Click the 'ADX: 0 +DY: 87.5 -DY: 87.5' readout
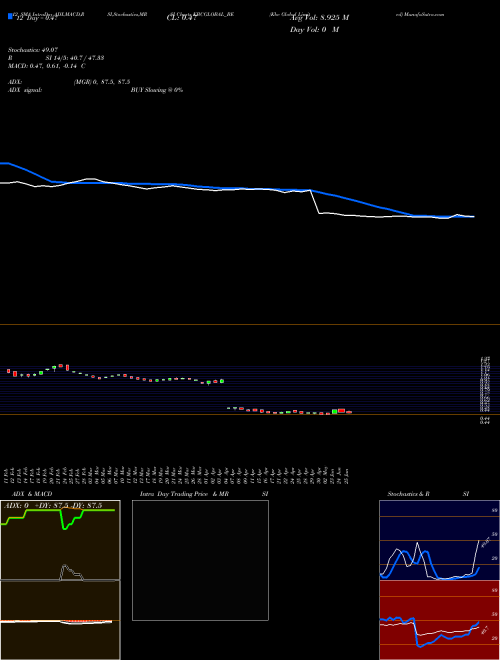 [53, 506]
